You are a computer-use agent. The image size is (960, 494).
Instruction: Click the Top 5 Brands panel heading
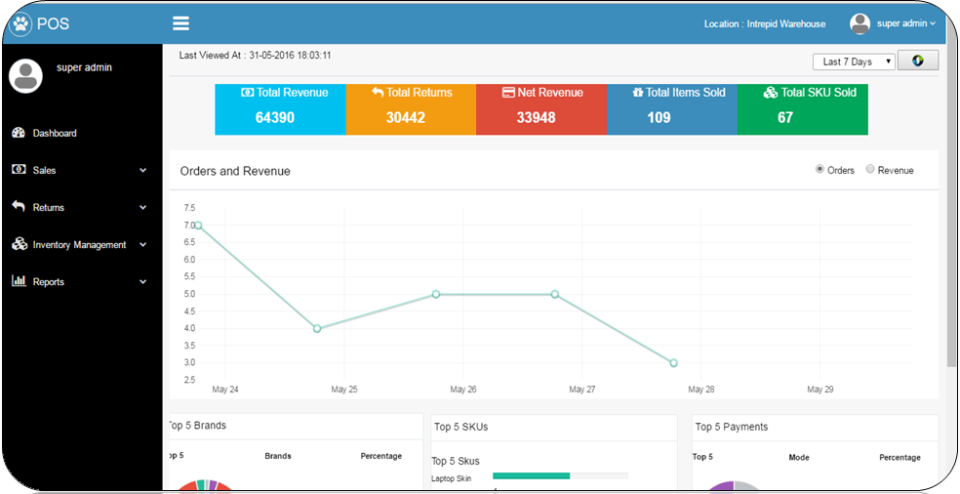(198, 425)
